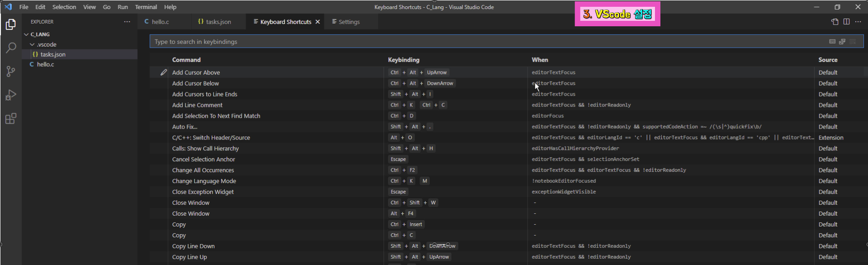This screenshot has height=265, width=868.
Task: Open Explorer's more actions ellipsis
Action: coord(127,22)
